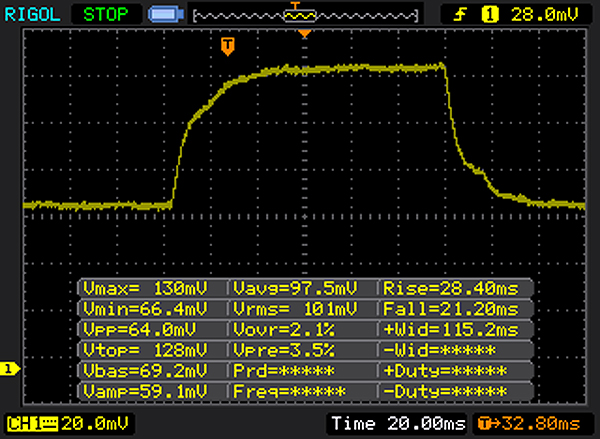Image resolution: width=600 pixels, height=439 pixels.
Task: Click the -Wid=***** measurement
Action: tap(439, 351)
